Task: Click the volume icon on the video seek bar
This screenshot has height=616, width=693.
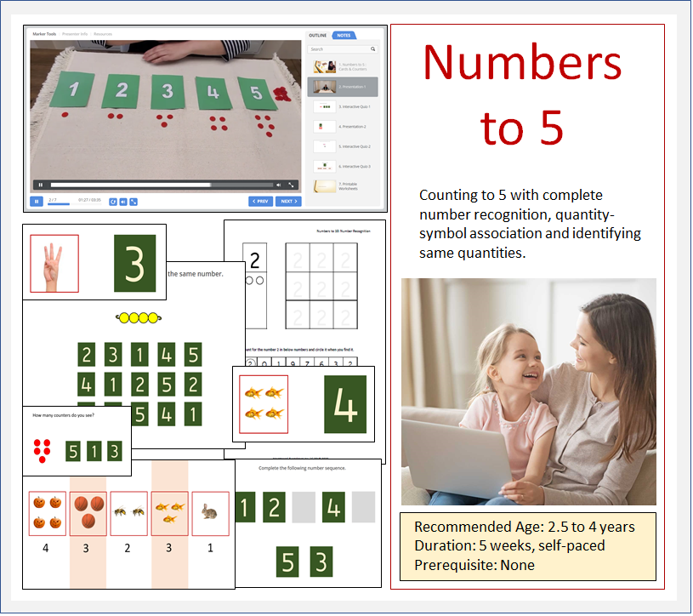Action: coord(279,184)
